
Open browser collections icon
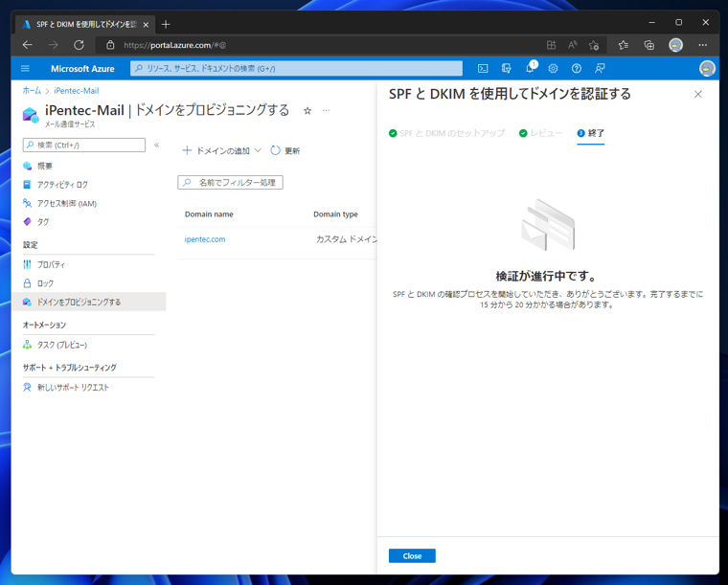(649, 45)
